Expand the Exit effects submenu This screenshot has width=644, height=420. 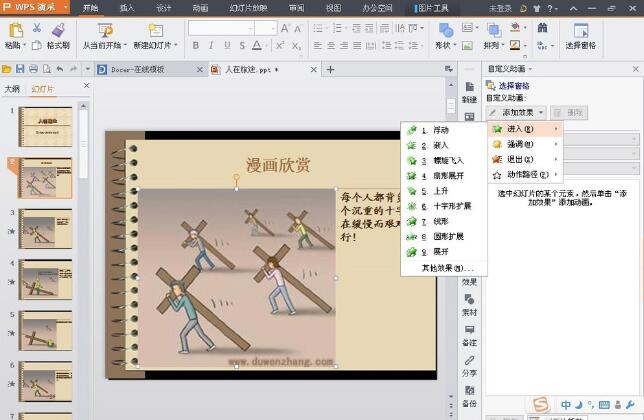click(x=526, y=159)
